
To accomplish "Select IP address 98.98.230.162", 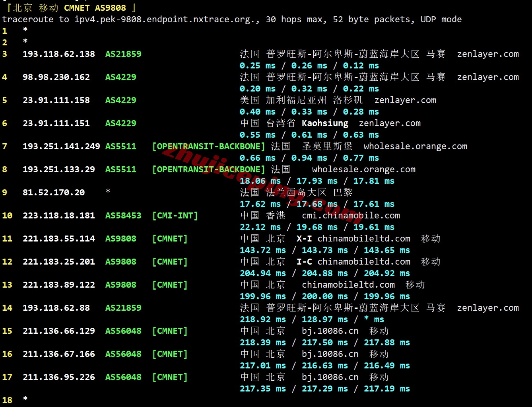I will click(x=56, y=77).
